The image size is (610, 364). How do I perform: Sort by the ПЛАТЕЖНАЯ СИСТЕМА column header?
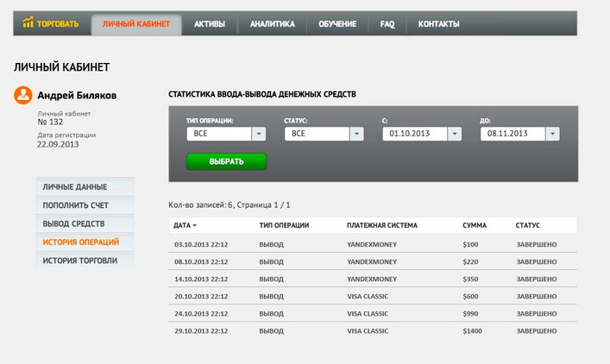(x=382, y=225)
